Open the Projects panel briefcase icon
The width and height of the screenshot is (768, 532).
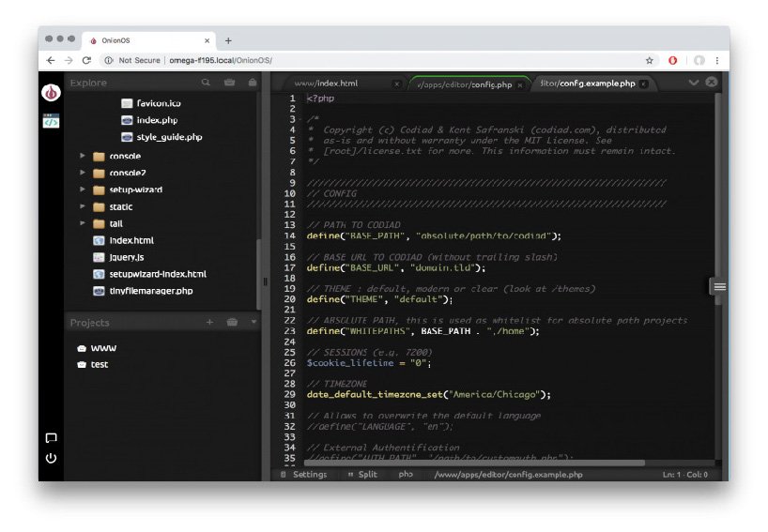pyautogui.click(x=232, y=322)
